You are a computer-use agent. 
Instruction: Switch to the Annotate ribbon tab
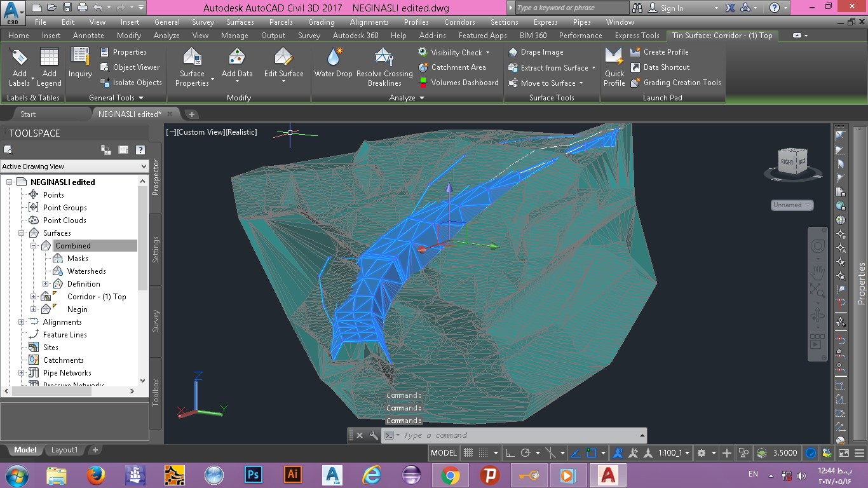88,36
